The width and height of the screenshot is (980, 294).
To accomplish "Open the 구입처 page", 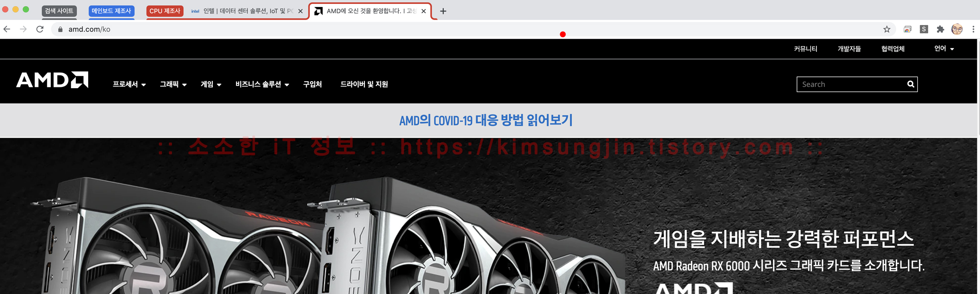I will click(x=312, y=84).
